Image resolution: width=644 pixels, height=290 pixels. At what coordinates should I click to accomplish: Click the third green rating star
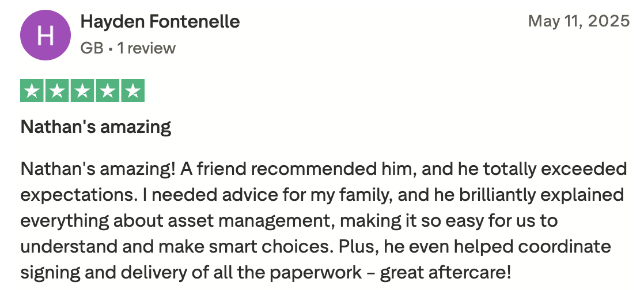coord(83,90)
